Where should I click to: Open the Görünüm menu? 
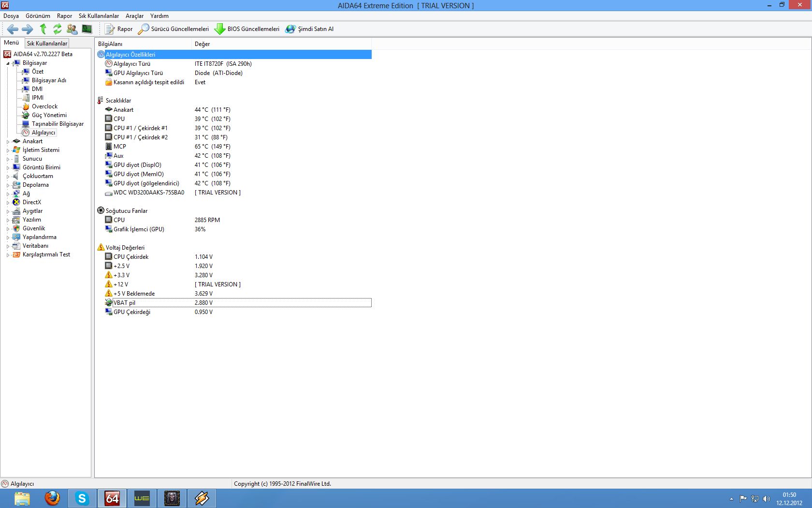tap(38, 16)
